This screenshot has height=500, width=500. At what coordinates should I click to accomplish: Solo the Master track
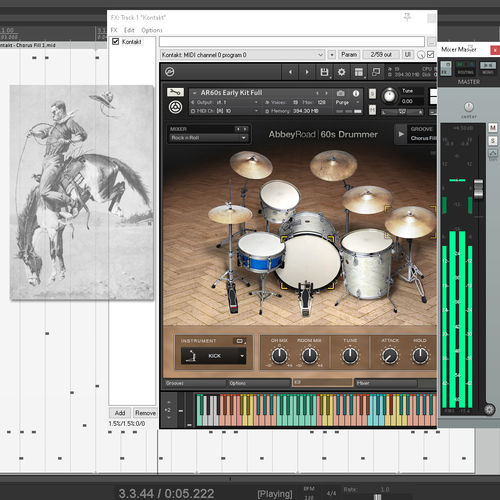pos(493,141)
